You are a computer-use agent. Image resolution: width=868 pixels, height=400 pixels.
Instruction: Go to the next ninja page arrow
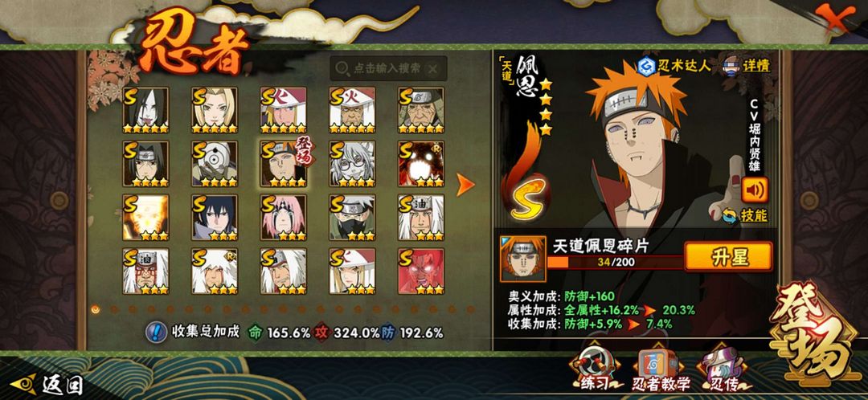coord(465,185)
